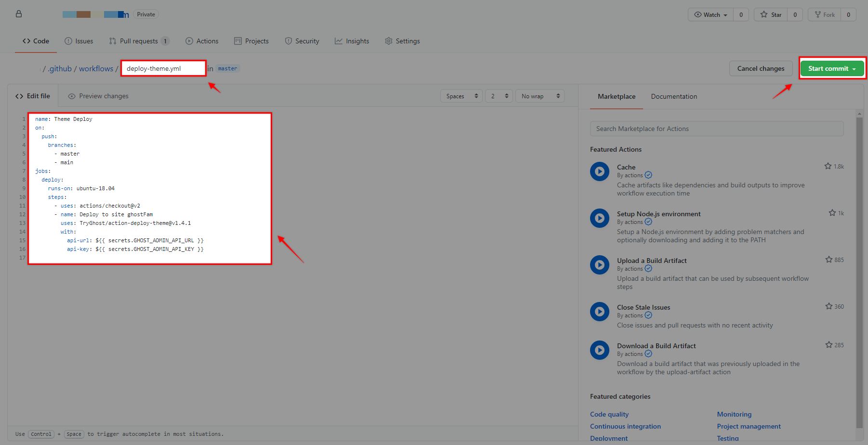Click the private repository lock icon
Image resolution: width=868 pixels, height=445 pixels.
point(19,14)
